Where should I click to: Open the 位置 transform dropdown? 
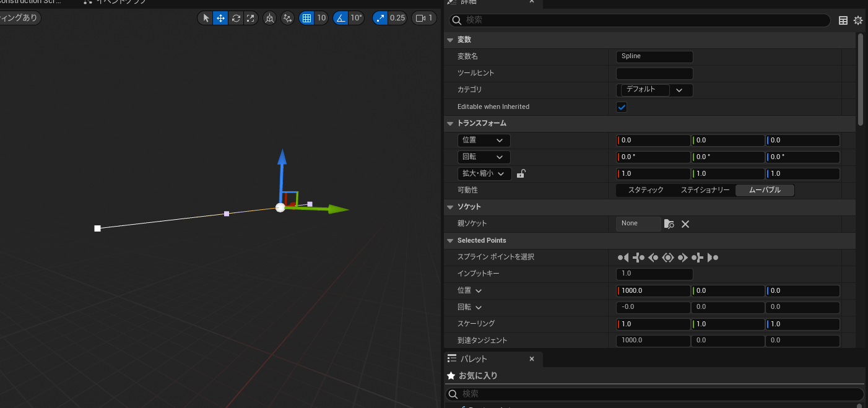(484, 140)
